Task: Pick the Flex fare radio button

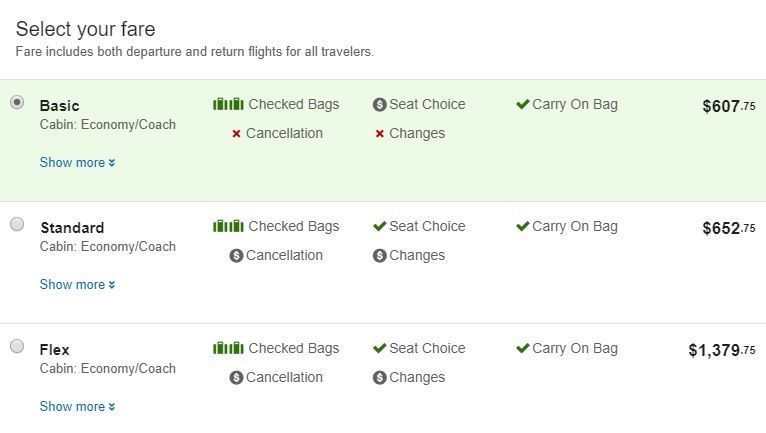Action: 17,346
